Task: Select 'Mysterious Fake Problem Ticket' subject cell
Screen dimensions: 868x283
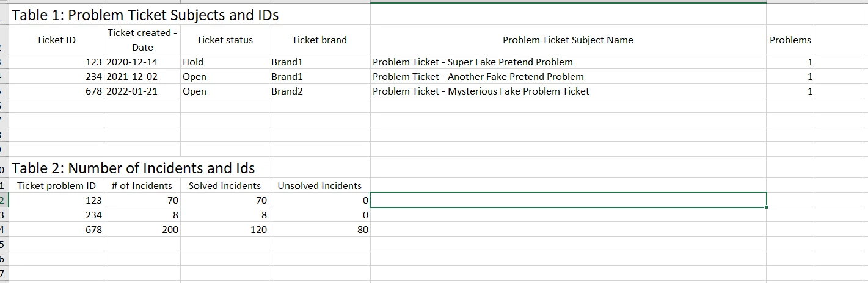Action: click(x=568, y=91)
